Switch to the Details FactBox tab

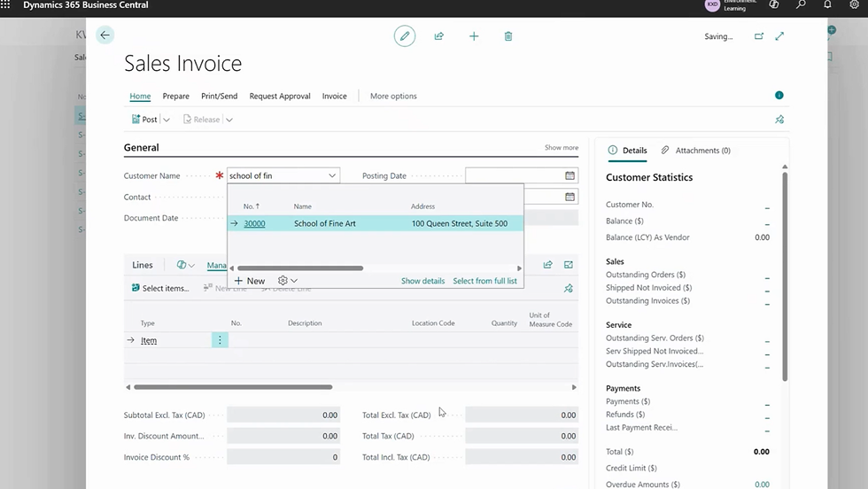point(628,150)
